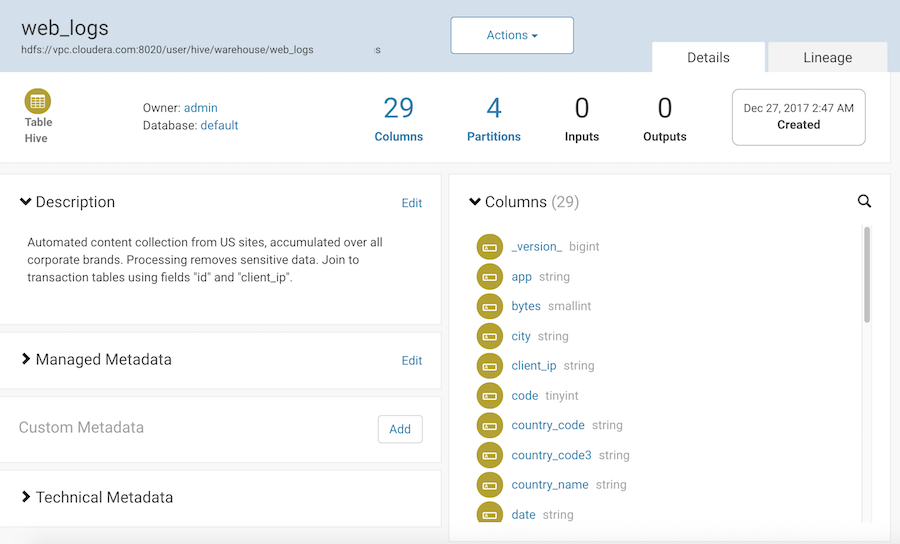Switch to the Lineage tab
900x544 pixels.
[827, 57]
